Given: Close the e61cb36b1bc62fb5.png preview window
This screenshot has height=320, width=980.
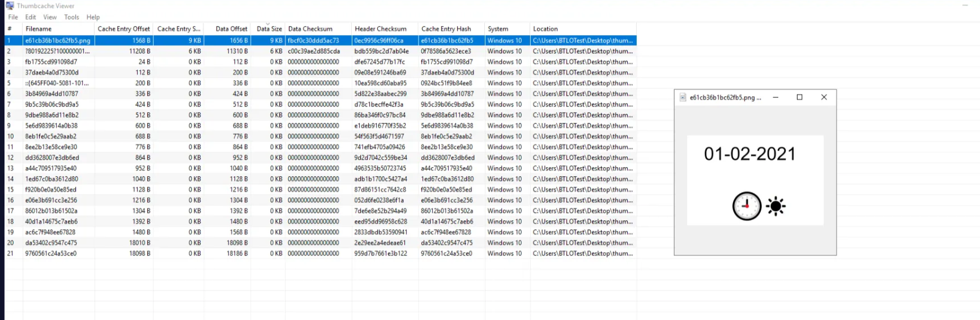Looking at the screenshot, I should pos(824,97).
